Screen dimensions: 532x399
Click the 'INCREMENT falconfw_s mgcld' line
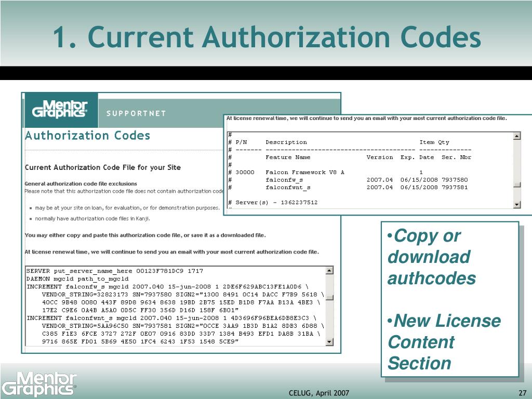(x=167, y=287)
